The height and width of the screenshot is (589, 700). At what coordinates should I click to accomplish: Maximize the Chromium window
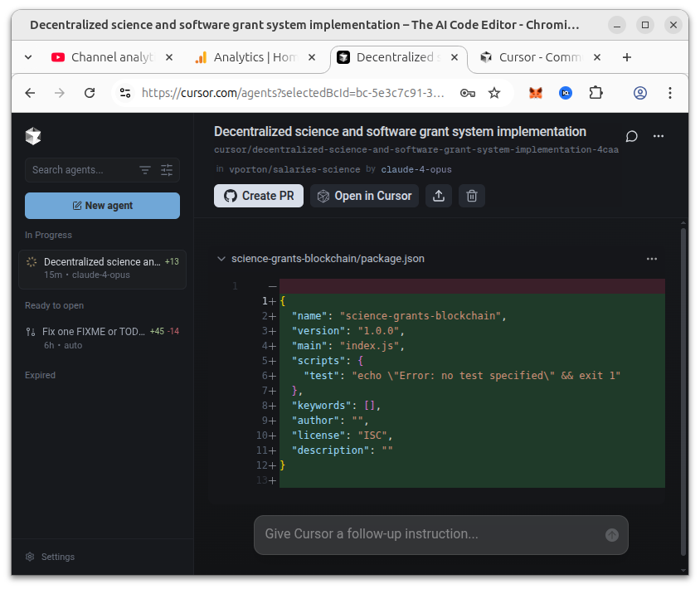(x=645, y=25)
